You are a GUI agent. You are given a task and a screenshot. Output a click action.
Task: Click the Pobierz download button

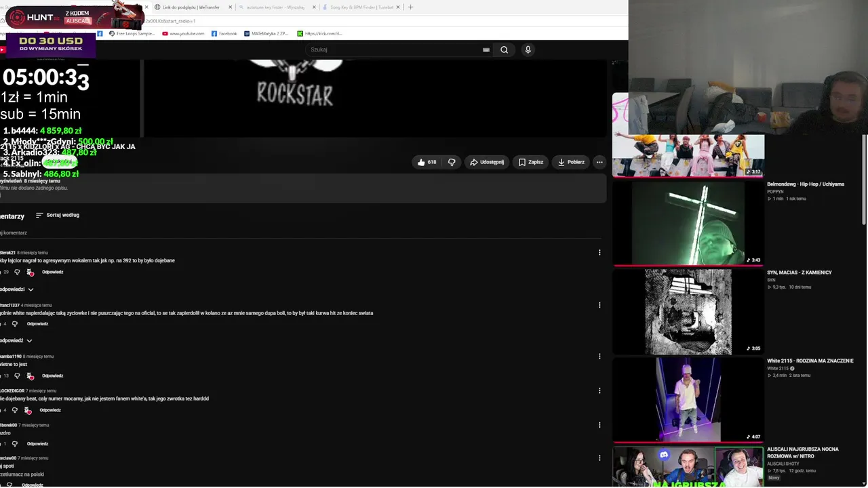pos(571,162)
